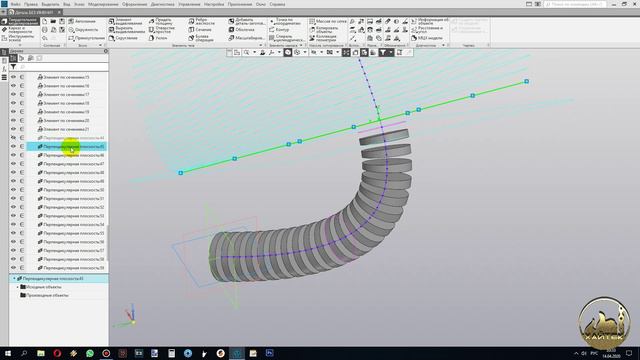This screenshot has width=640, height=360.
Task: Switch to Инструменты эскиза toolset
Action: (x=20, y=38)
